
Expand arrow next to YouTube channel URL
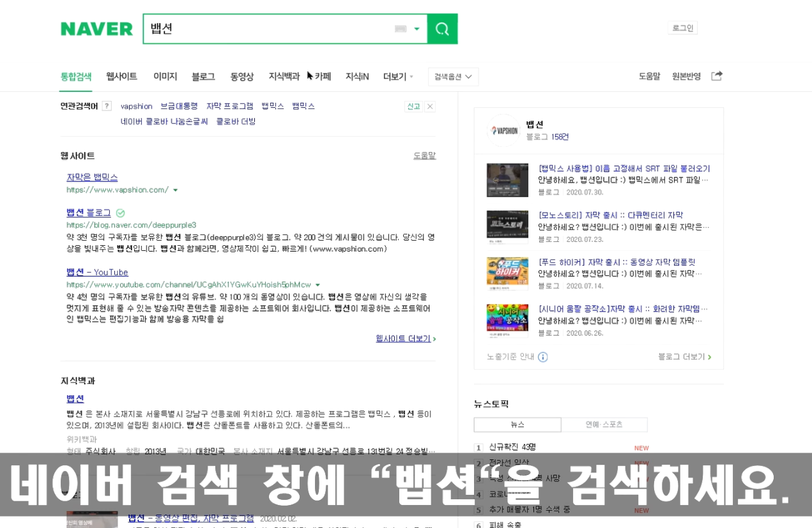(x=318, y=285)
